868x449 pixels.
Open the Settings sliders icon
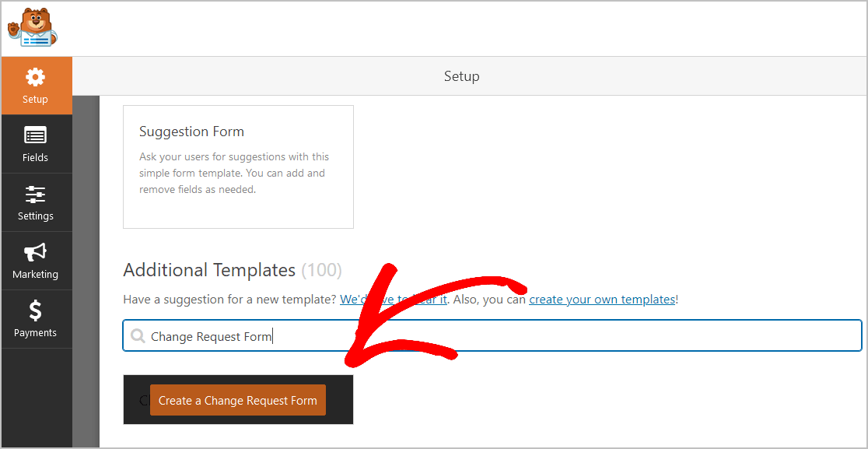tap(36, 195)
